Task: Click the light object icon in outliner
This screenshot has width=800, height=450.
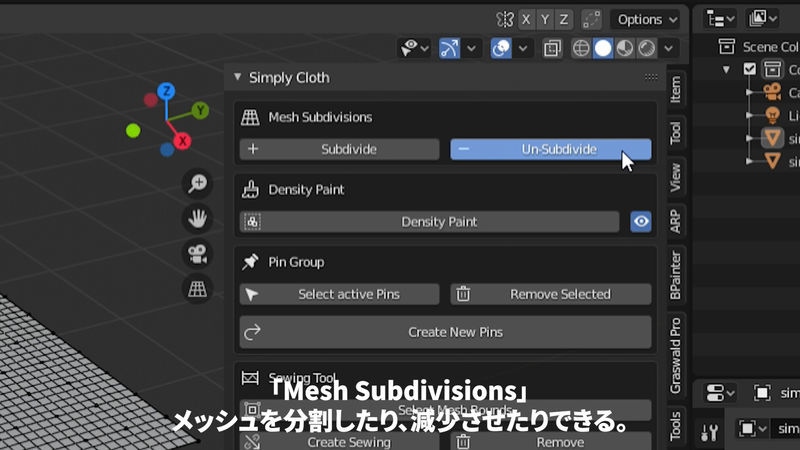Action: point(772,115)
